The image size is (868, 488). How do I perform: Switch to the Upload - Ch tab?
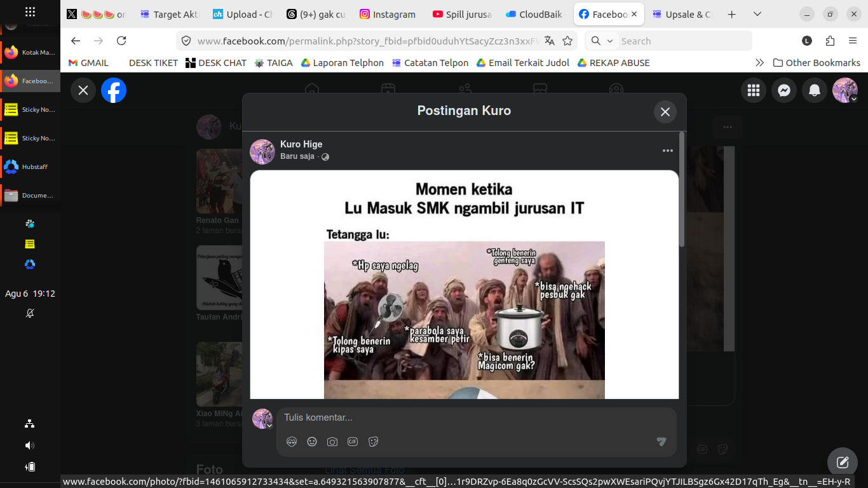point(241,14)
